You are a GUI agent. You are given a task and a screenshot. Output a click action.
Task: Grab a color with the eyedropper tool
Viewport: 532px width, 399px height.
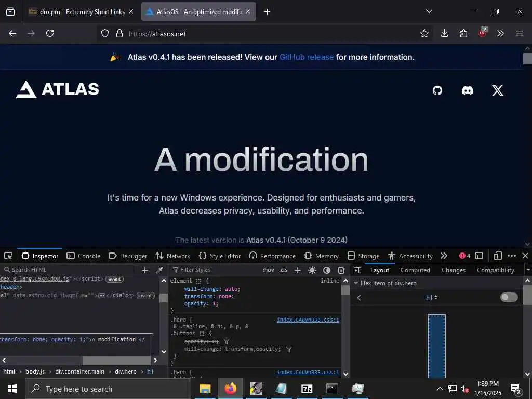(159, 270)
